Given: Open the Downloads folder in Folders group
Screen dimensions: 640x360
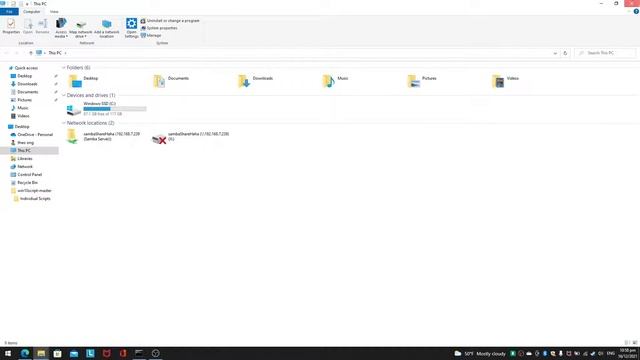Looking at the screenshot, I should (x=256, y=81).
